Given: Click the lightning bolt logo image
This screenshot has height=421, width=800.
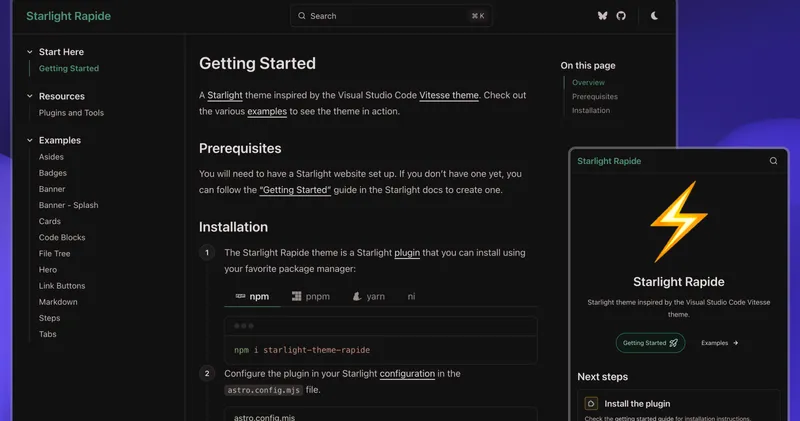Looking at the screenshot, I should coord(679,221).
